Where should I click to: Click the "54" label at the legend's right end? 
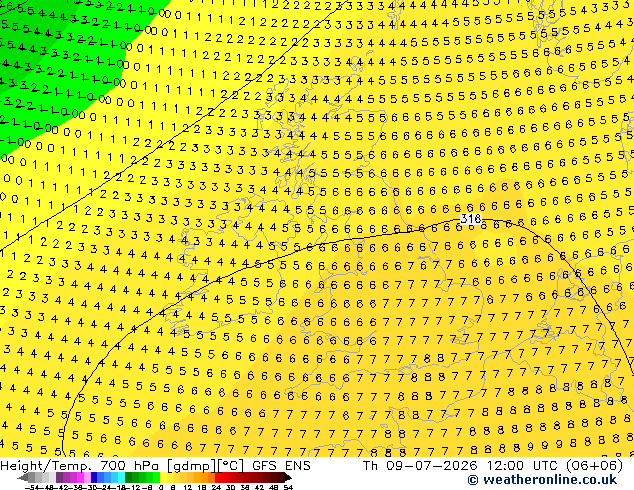coord(288,487)
